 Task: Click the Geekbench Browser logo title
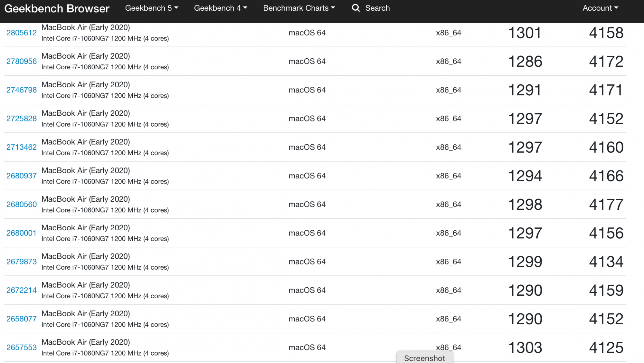57,8
